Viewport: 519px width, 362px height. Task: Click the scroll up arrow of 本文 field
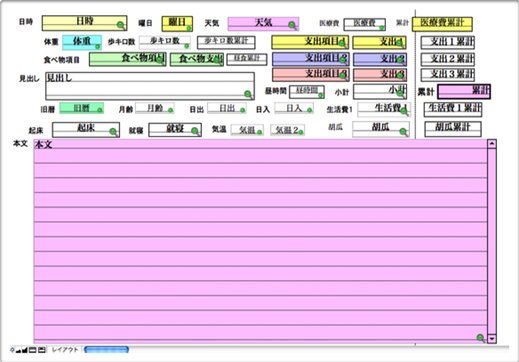(492, 144)
